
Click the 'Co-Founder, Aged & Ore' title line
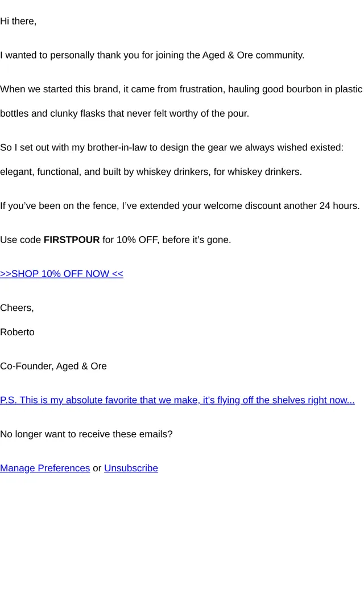tap(53, 366)
